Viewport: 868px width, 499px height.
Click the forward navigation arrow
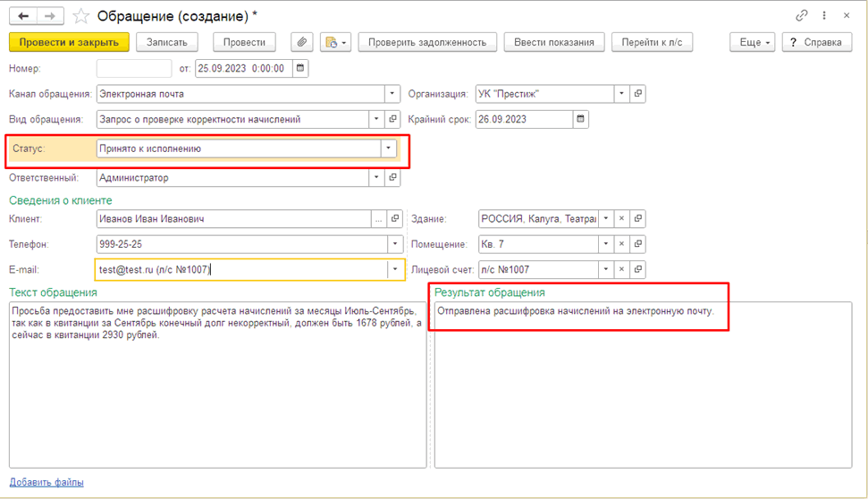[x=50, y=16]
